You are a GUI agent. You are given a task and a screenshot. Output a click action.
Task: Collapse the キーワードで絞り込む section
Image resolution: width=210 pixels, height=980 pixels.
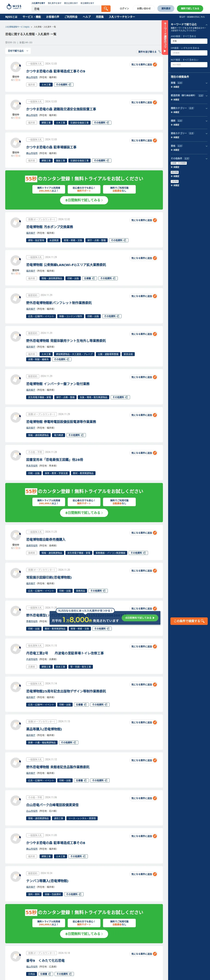[207, 25]
